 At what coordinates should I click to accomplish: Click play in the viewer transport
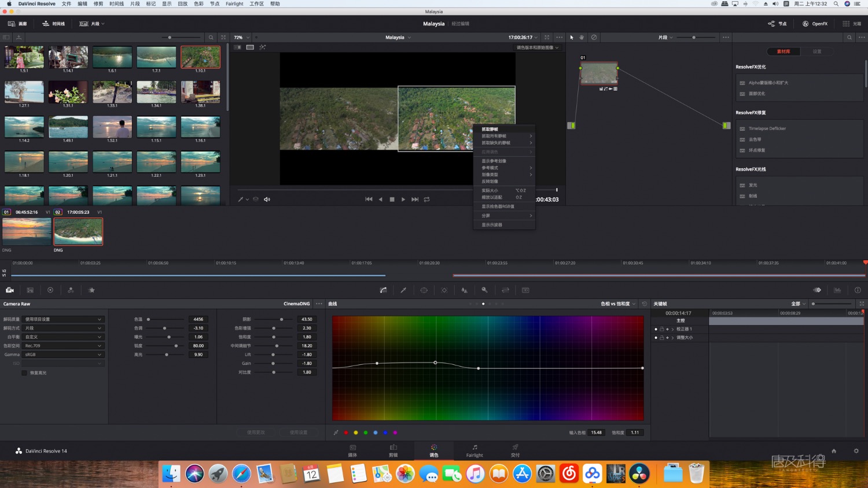point(403,199)
